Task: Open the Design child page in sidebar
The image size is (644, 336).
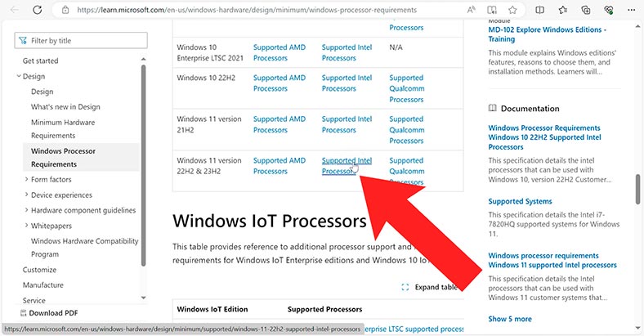Action: pos(42,92)
